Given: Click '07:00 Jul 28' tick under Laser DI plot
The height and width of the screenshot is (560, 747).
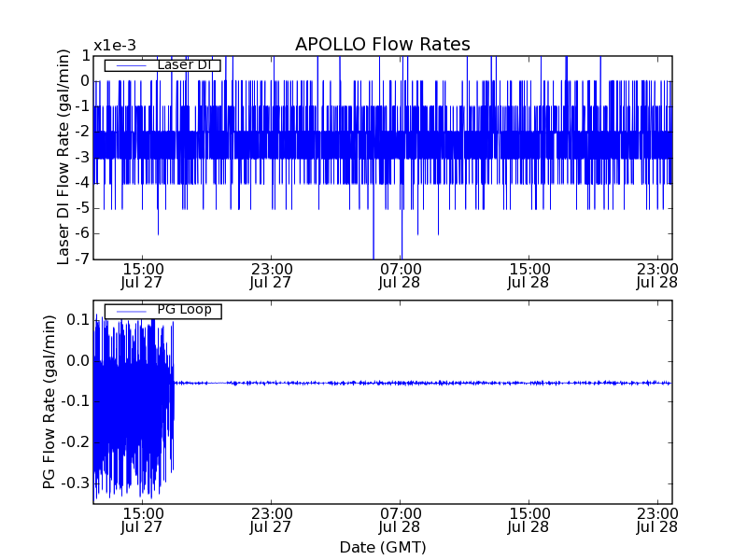Looking at the screenshot, I should pyautogui.click(x=400, y=276).
